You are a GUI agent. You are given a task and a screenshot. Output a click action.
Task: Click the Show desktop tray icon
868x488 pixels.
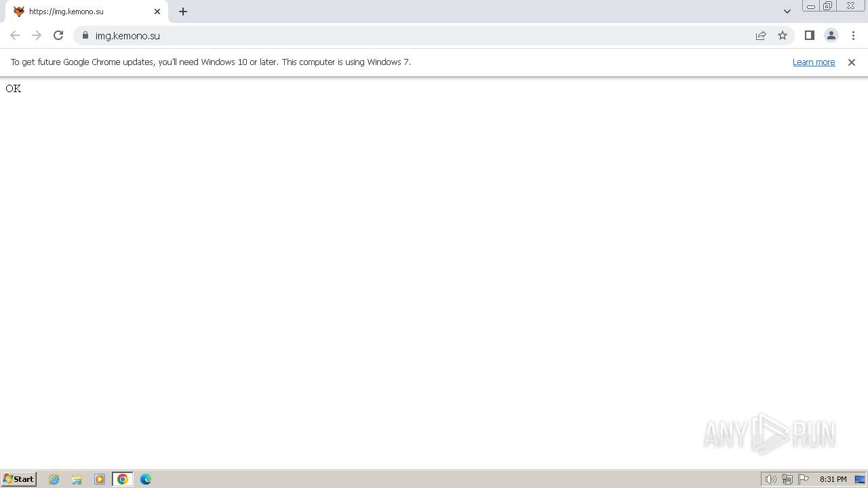pyautogui.click(x=860, y=479)
